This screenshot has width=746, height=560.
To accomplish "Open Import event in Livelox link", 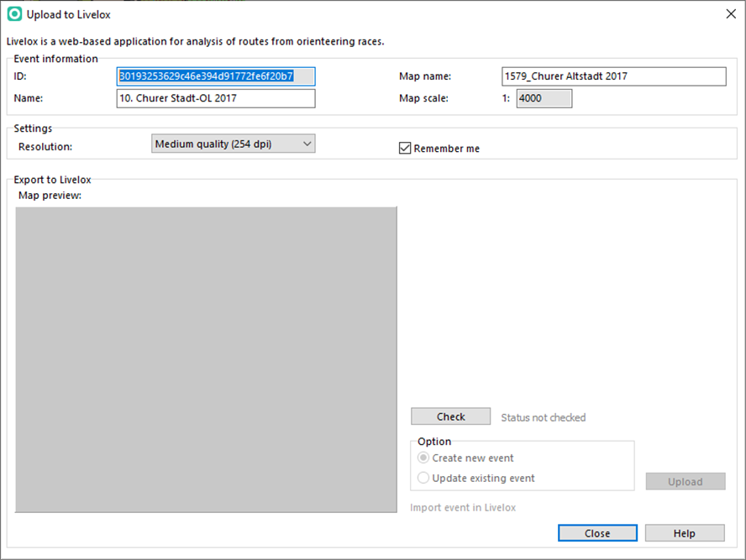I will tap(463, 508).
